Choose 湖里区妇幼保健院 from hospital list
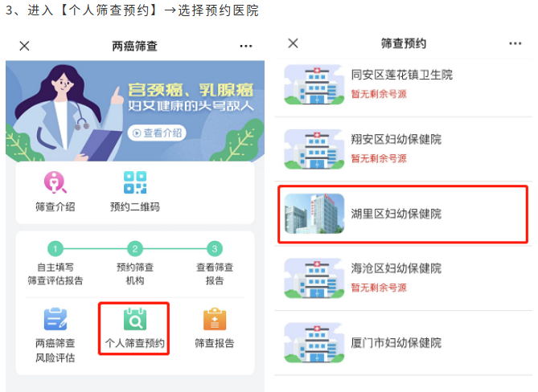Image resolution: width=538 pixels, height=392 pixels. point(403,214)
